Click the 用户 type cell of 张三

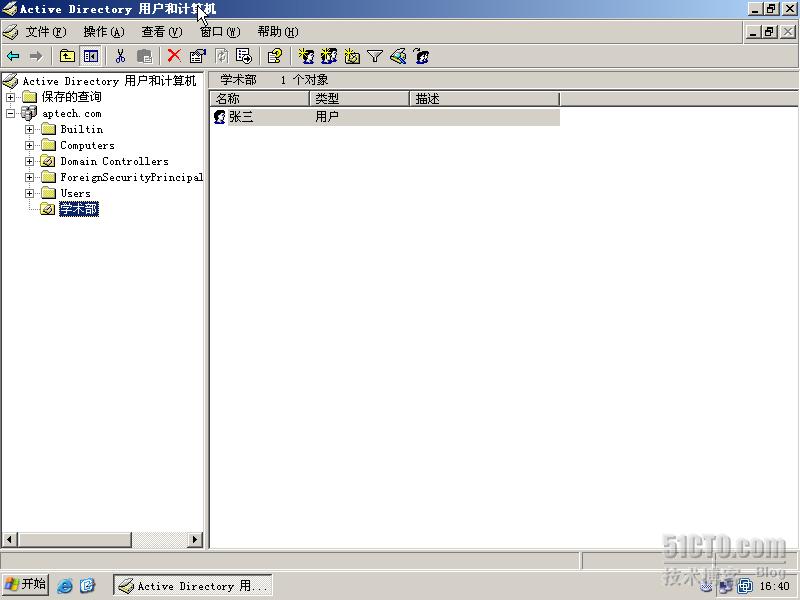tap(327, 117)
